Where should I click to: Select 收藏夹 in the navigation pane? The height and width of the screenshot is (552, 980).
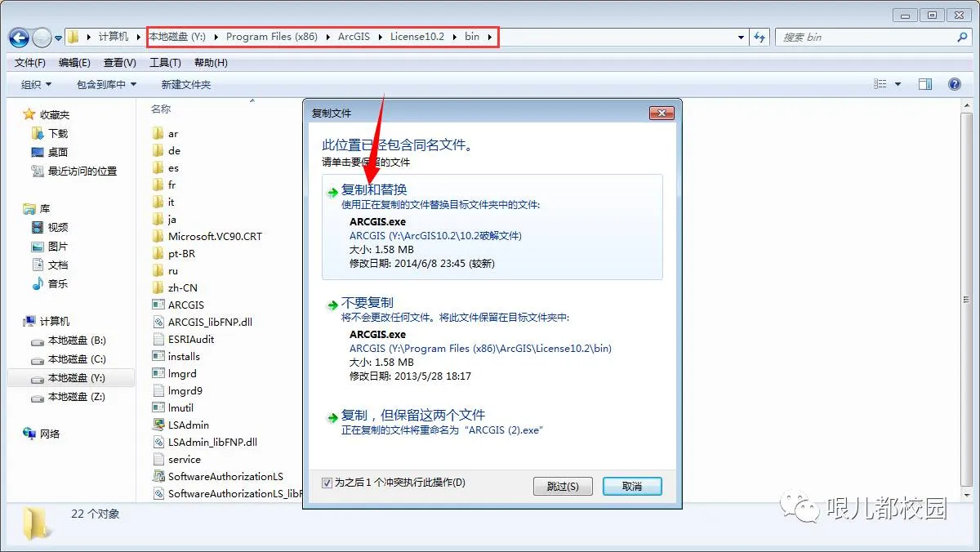47,115
